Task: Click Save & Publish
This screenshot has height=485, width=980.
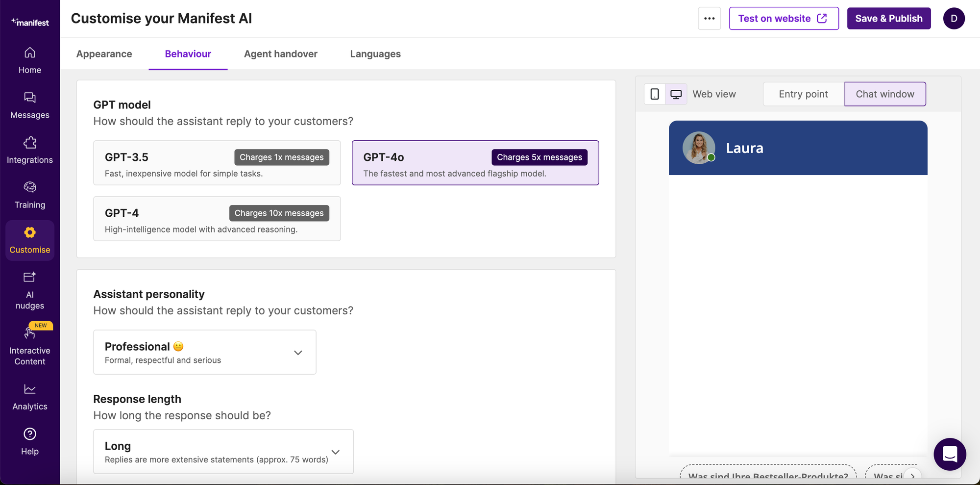Action: (x=889, y=19)
